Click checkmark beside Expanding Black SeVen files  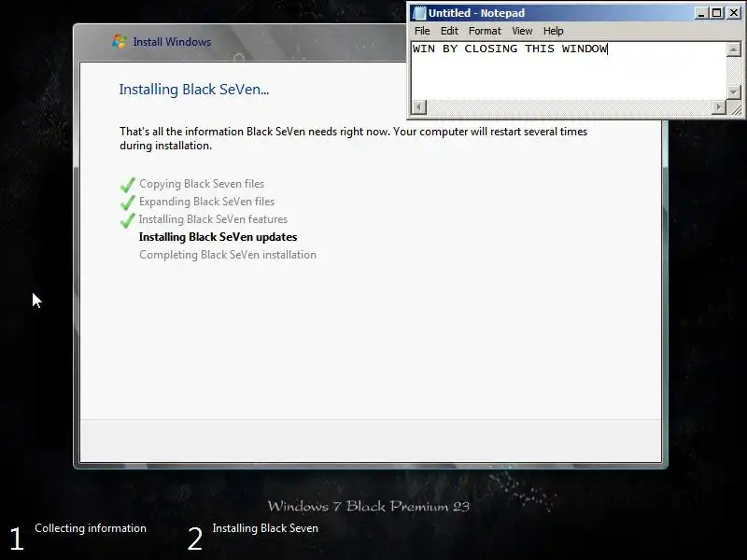coord(128,203)
